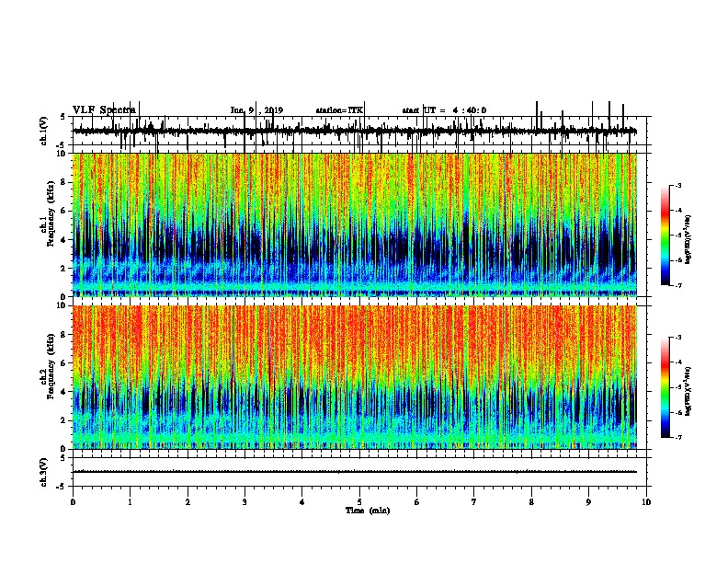Click time axis tick label "6"
The image size is (728, 563).
coord(417,502)
